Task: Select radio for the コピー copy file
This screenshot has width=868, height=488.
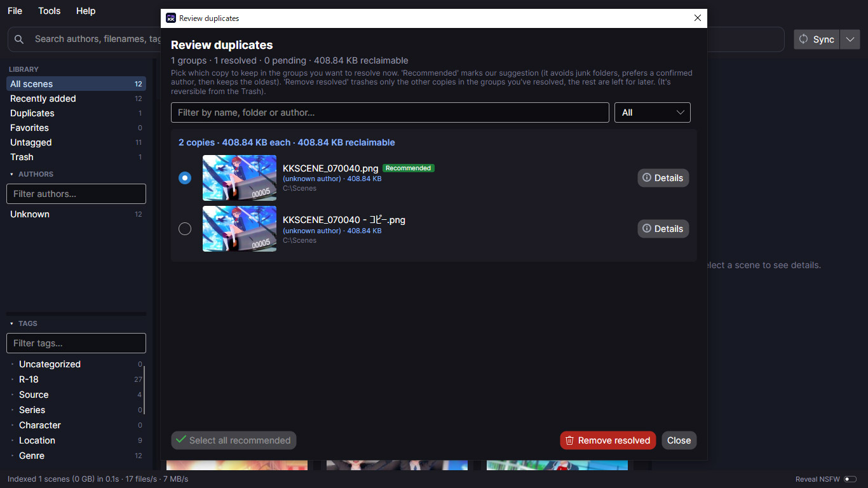Action: point(185,229)
